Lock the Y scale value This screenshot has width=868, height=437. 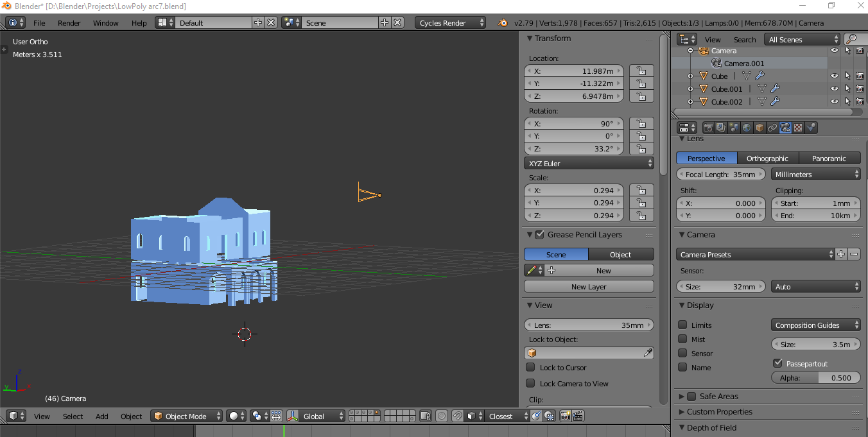pyautogui.click(x=641, y=203)
